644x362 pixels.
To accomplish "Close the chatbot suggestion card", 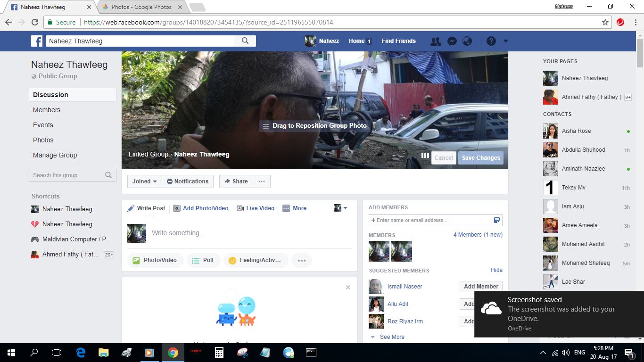I will [348, 287].
